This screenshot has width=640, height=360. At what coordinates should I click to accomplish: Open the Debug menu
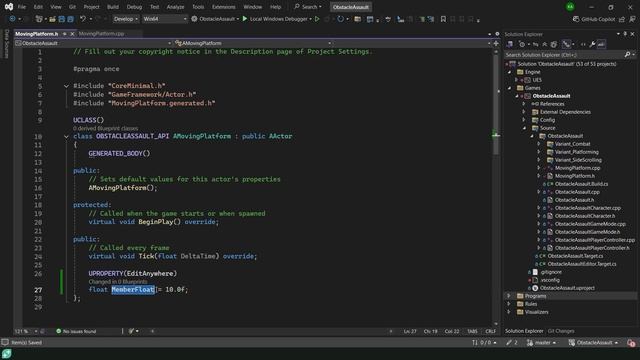134,7
